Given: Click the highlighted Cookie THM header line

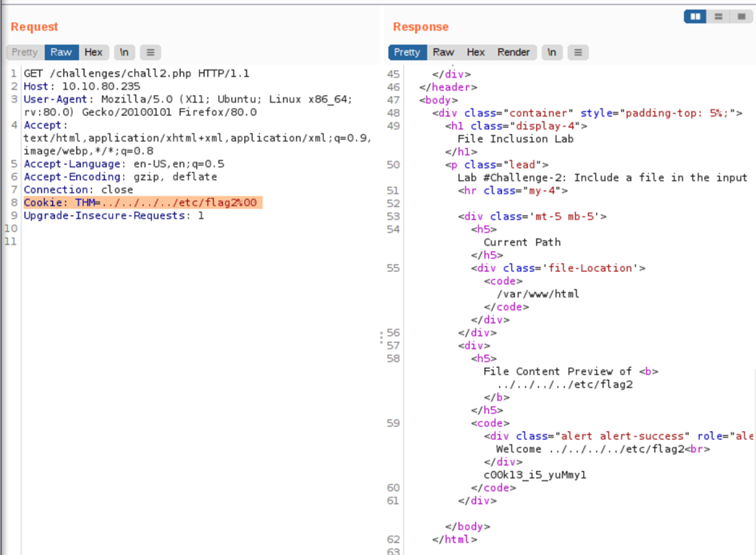Looking at the screenshot, I should pos(141,203).
